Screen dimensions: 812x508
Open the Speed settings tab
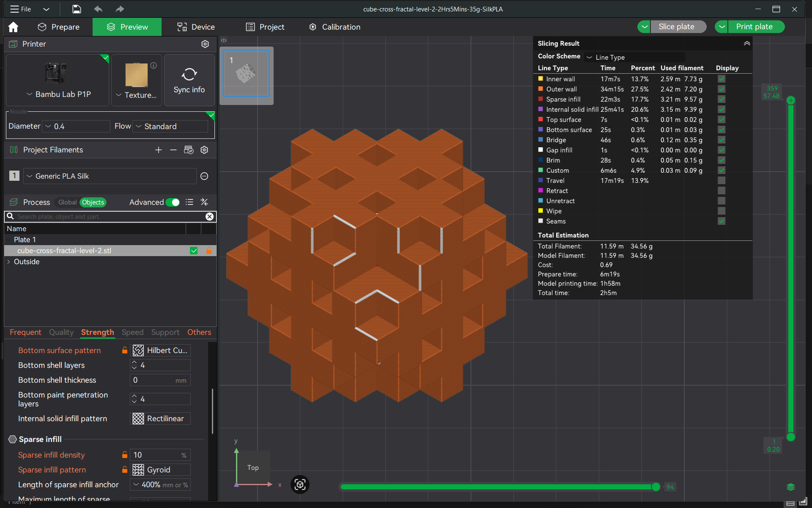[132, 333]
